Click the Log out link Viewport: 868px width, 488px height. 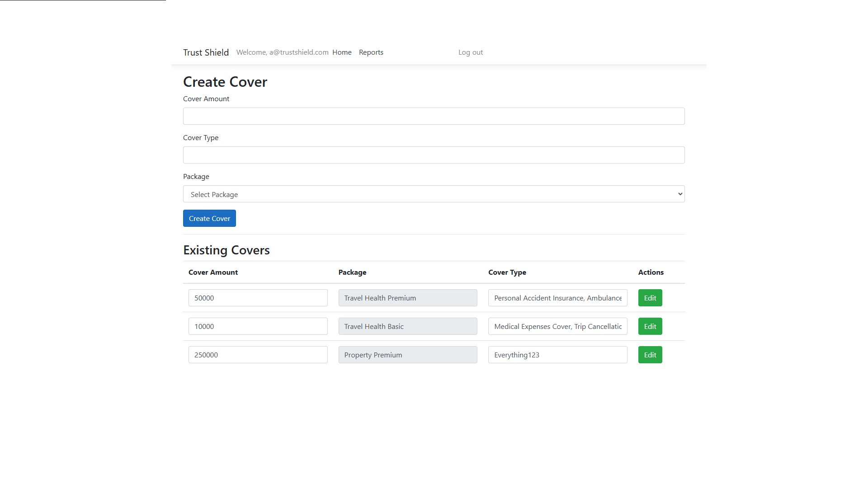pos(470,52)
